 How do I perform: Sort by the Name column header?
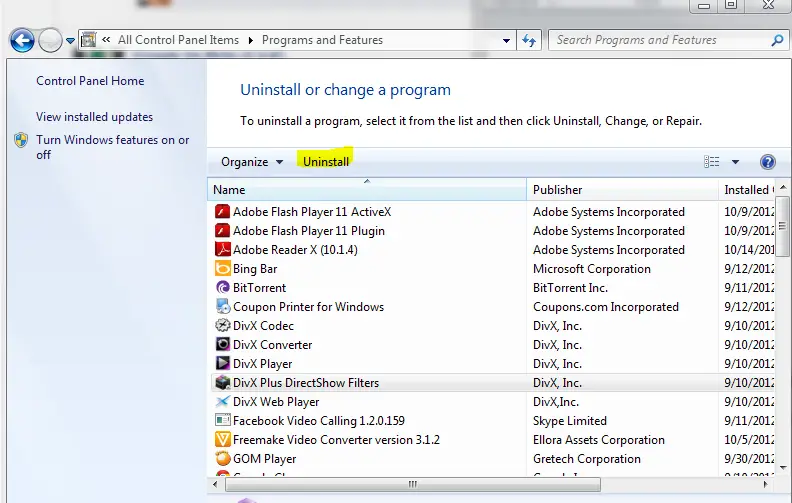(x=367, y=189)
